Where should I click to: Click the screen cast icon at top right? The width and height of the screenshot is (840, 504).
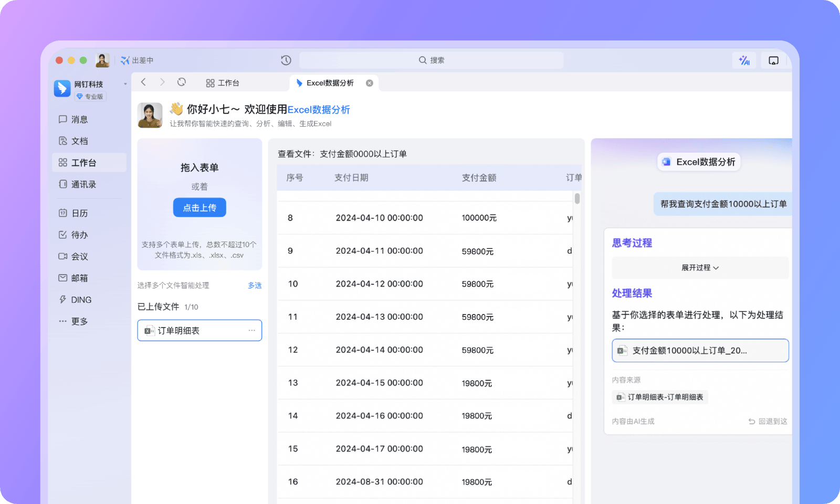pos(773,60)
